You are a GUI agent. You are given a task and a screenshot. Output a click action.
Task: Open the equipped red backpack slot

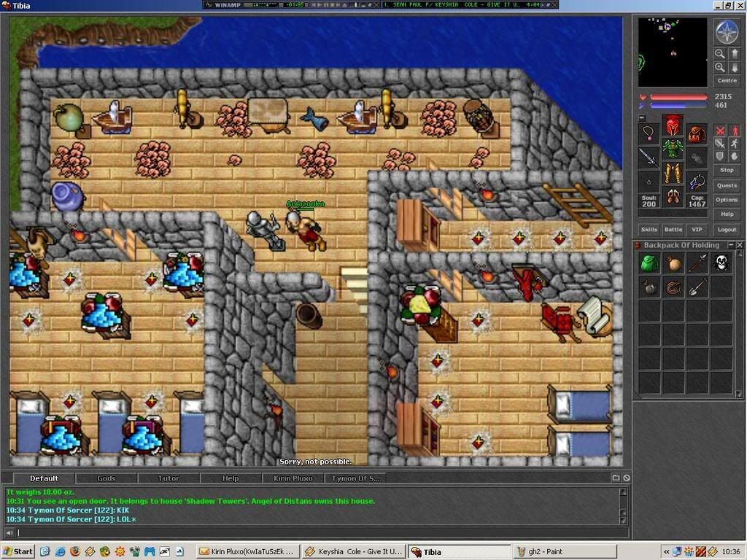(x=697, y=133)
